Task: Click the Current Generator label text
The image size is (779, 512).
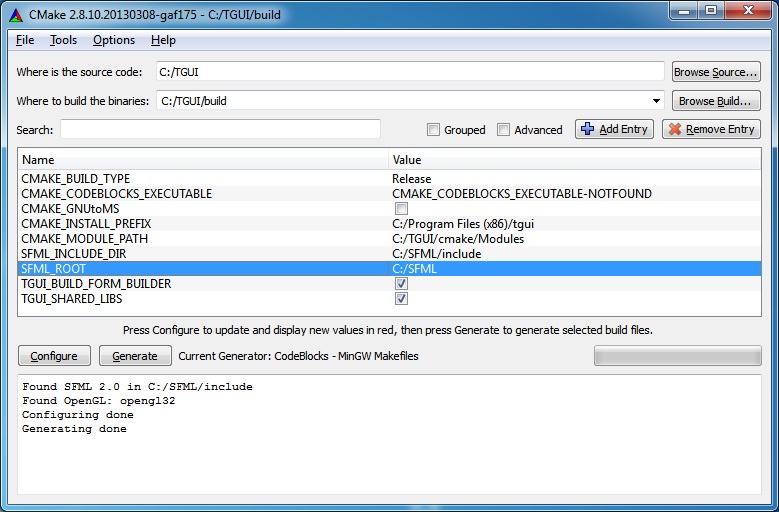Action: pos(298,356)
